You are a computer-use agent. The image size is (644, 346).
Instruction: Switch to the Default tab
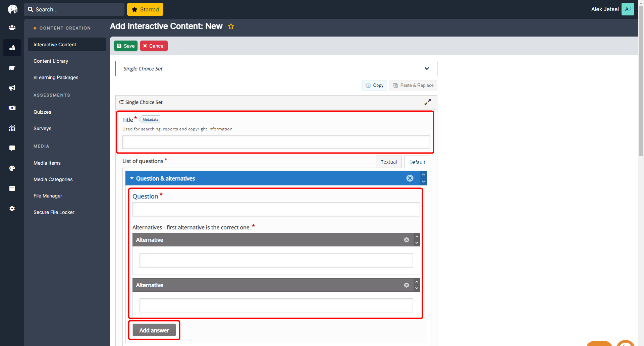(x=417, y=162)
